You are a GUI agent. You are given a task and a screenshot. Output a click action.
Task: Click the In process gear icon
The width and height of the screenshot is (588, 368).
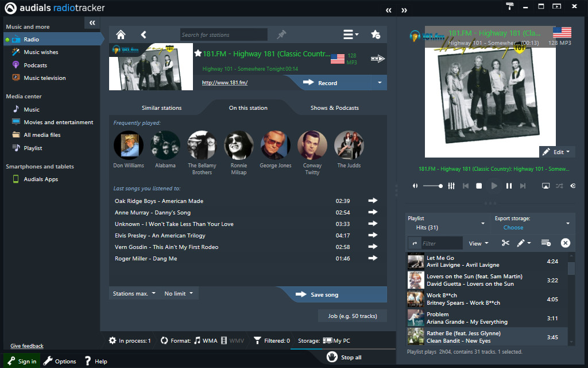click(113, 340)
